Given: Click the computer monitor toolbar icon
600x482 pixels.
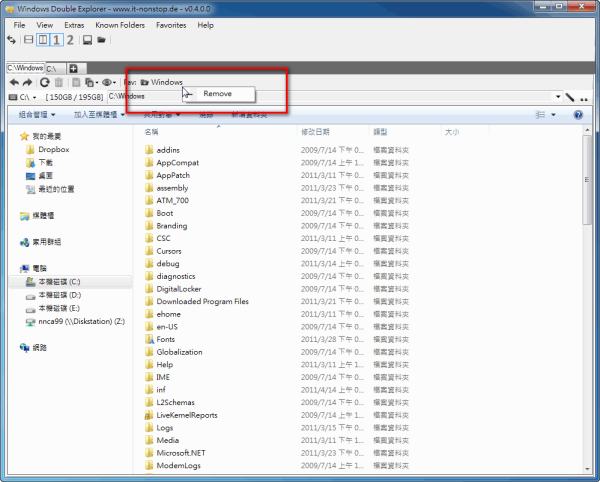Looking at the screenshot, I should 87,40.
